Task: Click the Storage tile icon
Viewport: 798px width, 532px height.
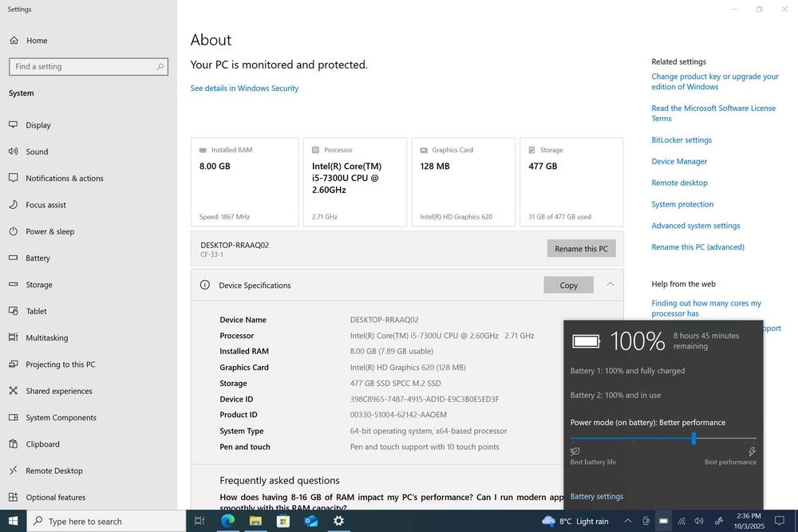Action: pos(531,150)
